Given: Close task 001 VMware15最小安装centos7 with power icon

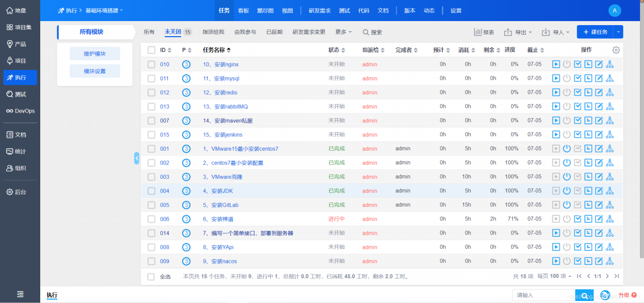Looking at the screenshot, I should tap(567, 149).
